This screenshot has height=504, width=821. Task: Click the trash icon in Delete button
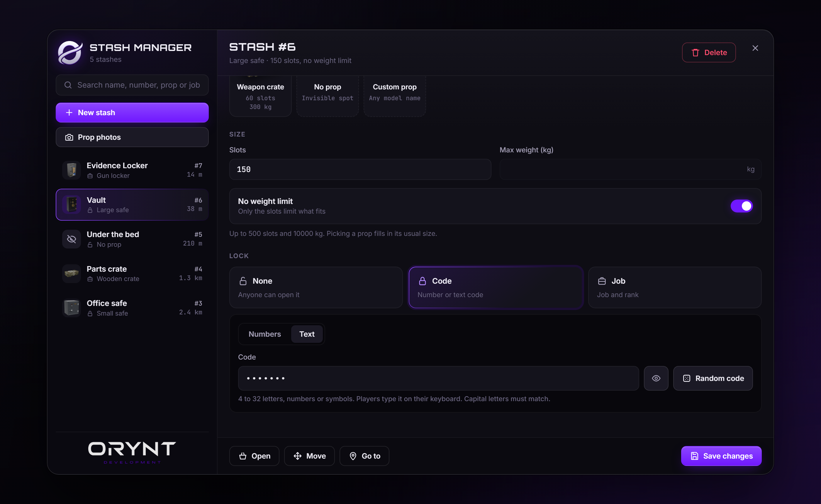tap(695, 53)
